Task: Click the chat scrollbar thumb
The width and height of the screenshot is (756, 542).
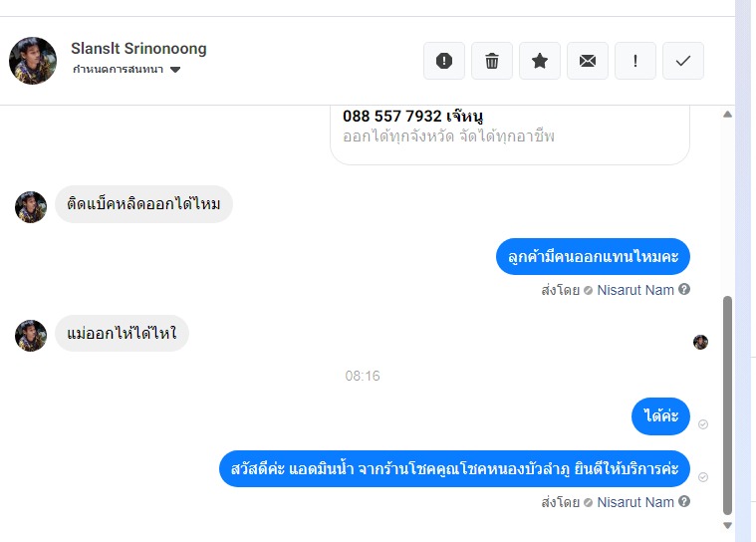Action: 727,406
